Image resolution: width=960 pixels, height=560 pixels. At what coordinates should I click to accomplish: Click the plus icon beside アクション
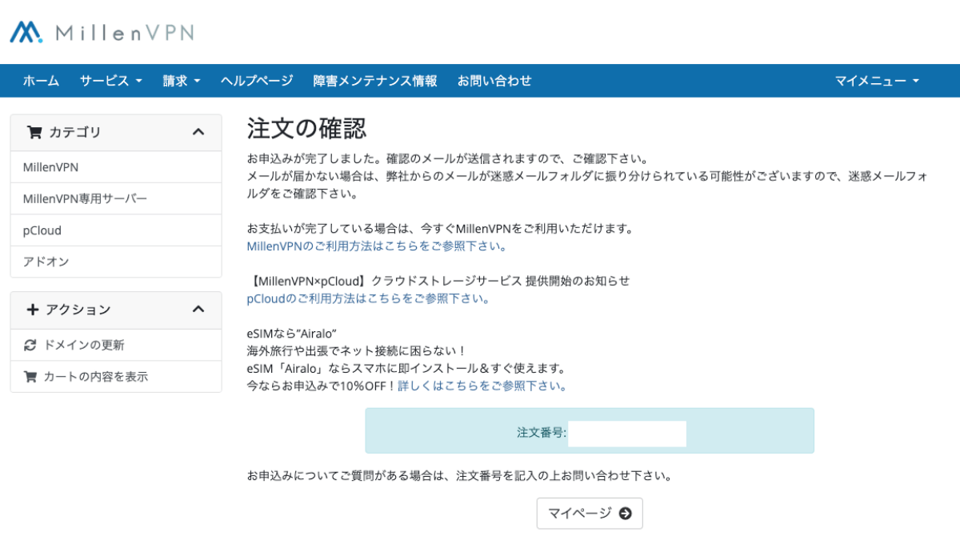(x=33, y=310)
